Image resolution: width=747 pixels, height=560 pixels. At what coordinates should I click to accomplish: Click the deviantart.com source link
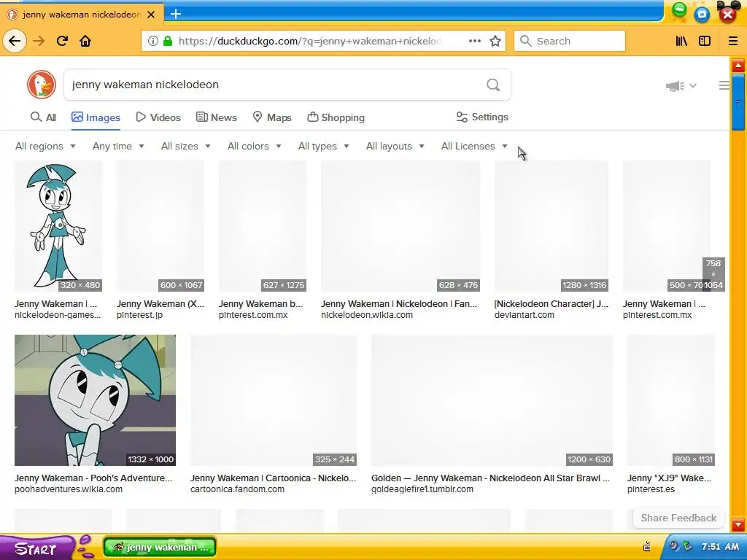pyautogui.click(x=524, y=315)
